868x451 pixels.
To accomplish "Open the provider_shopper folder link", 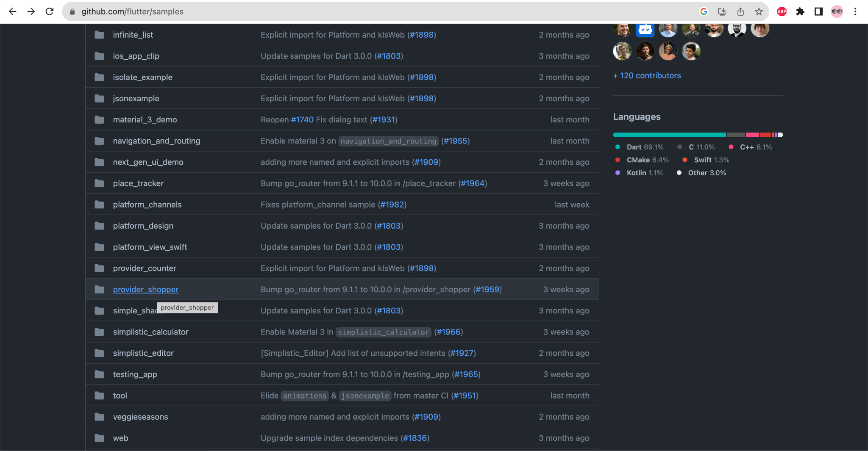I will click(145, 289).
